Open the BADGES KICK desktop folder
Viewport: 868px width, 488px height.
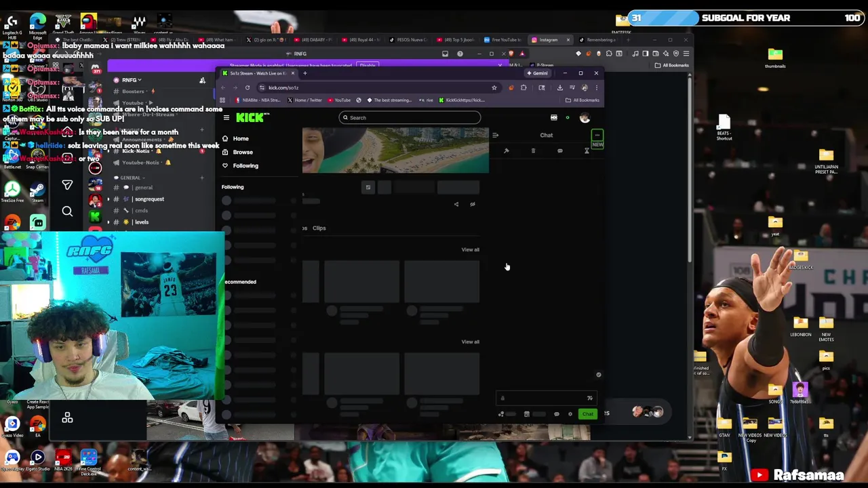801,260
